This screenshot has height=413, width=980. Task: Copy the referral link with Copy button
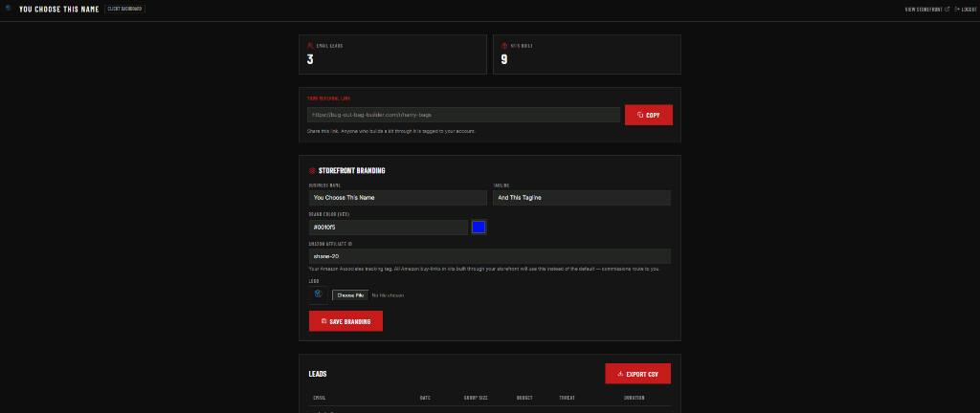pyautogui.click(x=649, y=115)
